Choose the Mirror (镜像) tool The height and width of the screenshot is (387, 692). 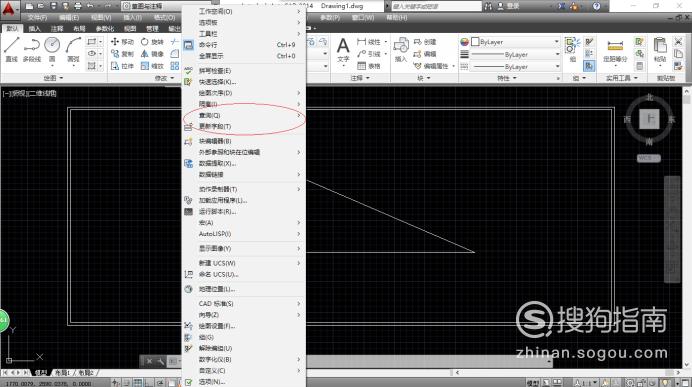coord(152,54)
